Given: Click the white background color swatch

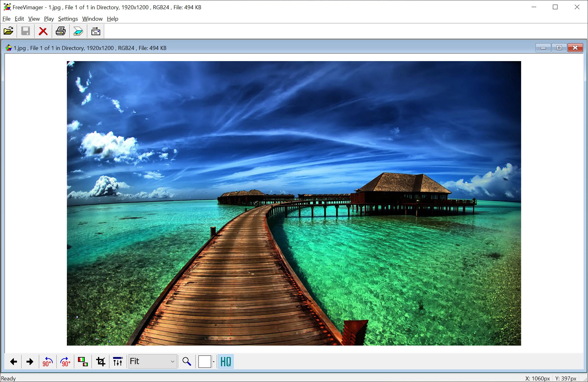Looking at the screenshot, I should tap(205, 362).
